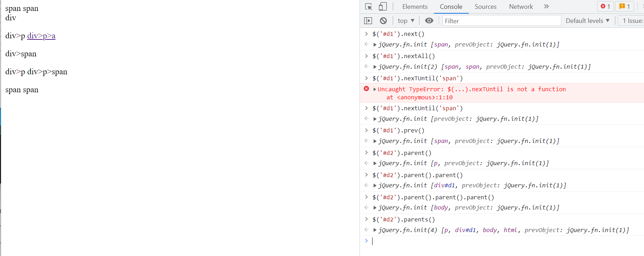Click the command text $('#d1').prev()
644x256 pixels.
[398, 131]
